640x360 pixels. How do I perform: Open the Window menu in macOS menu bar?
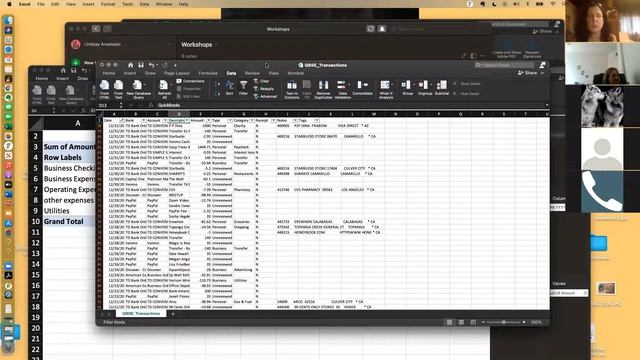164,4
